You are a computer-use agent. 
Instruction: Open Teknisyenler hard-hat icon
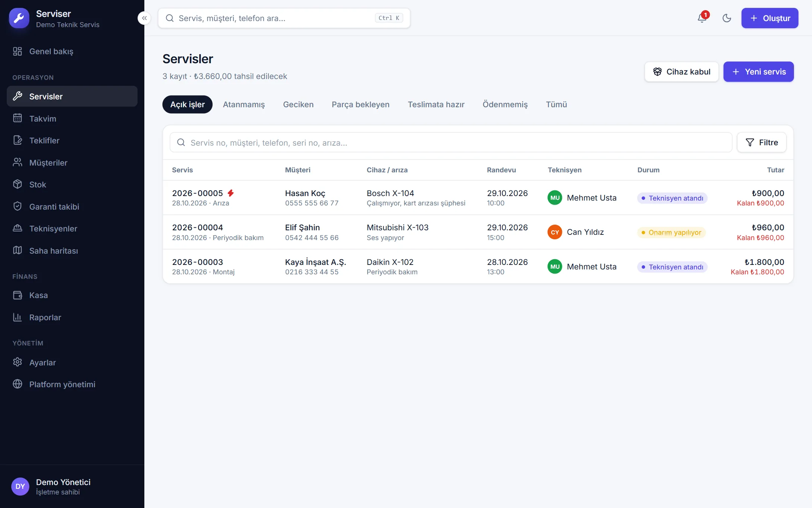click(x=17, y=228)
